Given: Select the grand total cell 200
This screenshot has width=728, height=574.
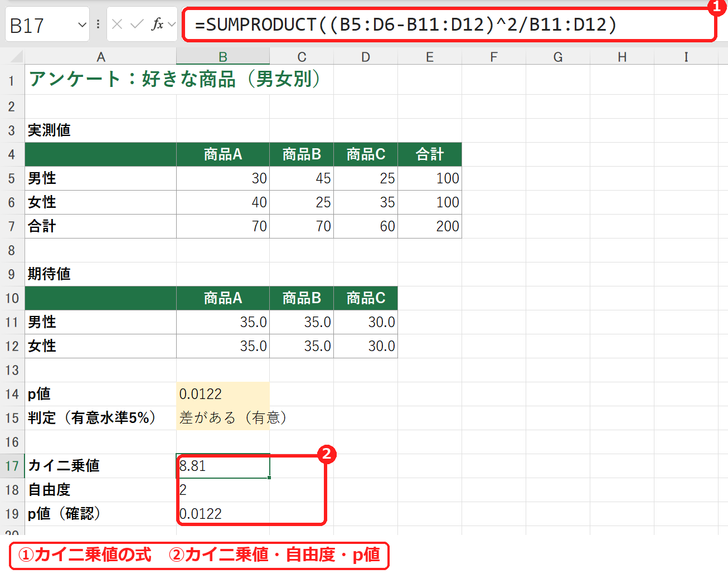Looking at the screenshot, I should tap(430, 226).
